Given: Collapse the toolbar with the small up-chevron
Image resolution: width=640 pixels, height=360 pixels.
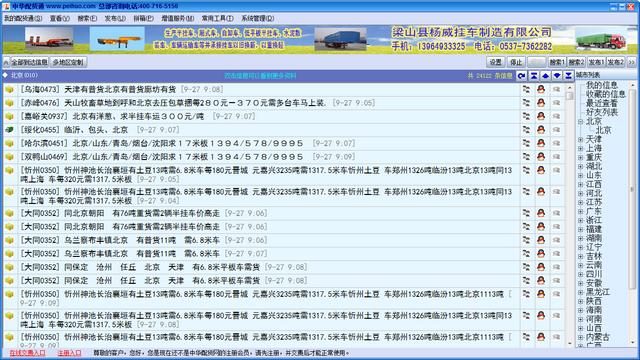Looking at the screenshot, I should click(6, 62).
